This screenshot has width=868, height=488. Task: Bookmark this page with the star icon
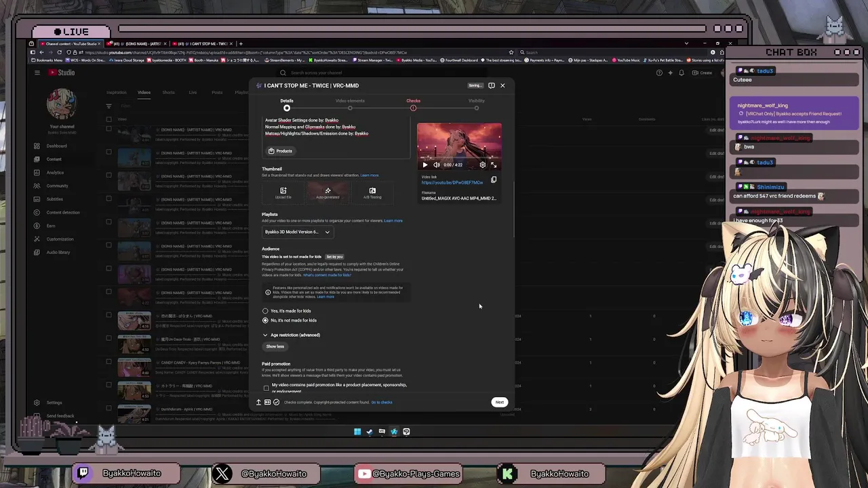pos(511,52)
